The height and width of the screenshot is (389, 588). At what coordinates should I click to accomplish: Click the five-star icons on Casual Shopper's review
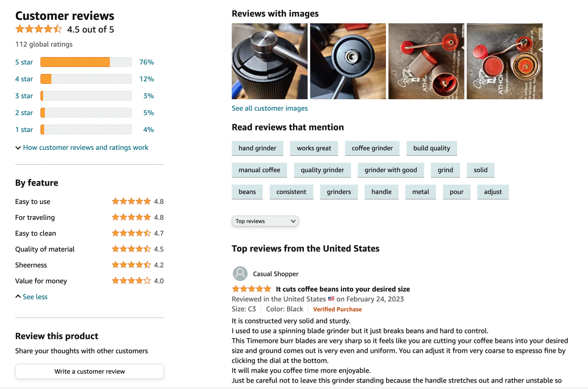[x=251, y=289]
